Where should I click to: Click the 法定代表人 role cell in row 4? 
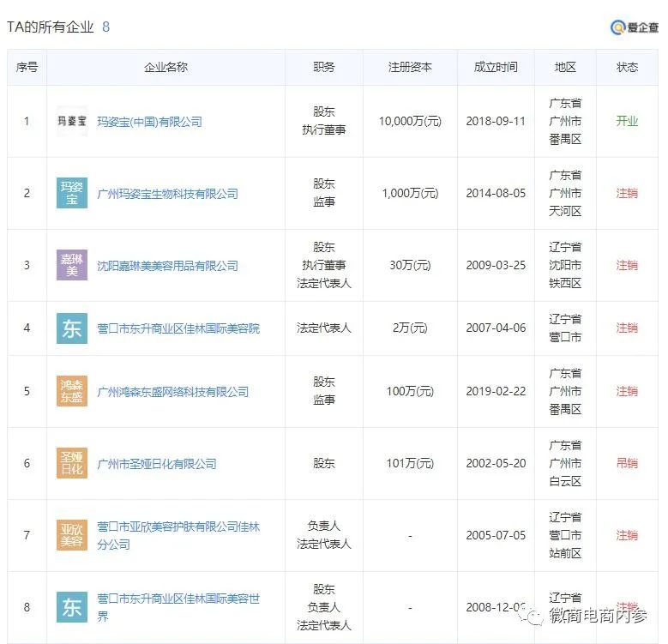click(x=324, y=328)
